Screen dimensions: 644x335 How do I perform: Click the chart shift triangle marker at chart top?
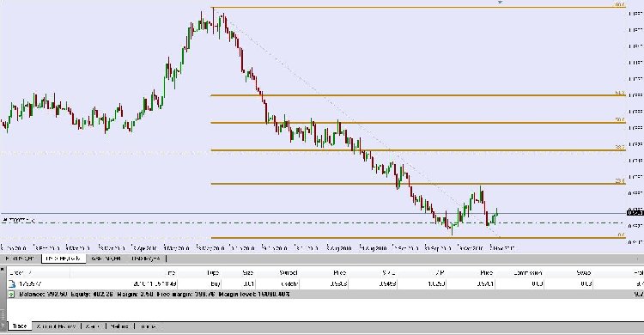click(500, 3)
